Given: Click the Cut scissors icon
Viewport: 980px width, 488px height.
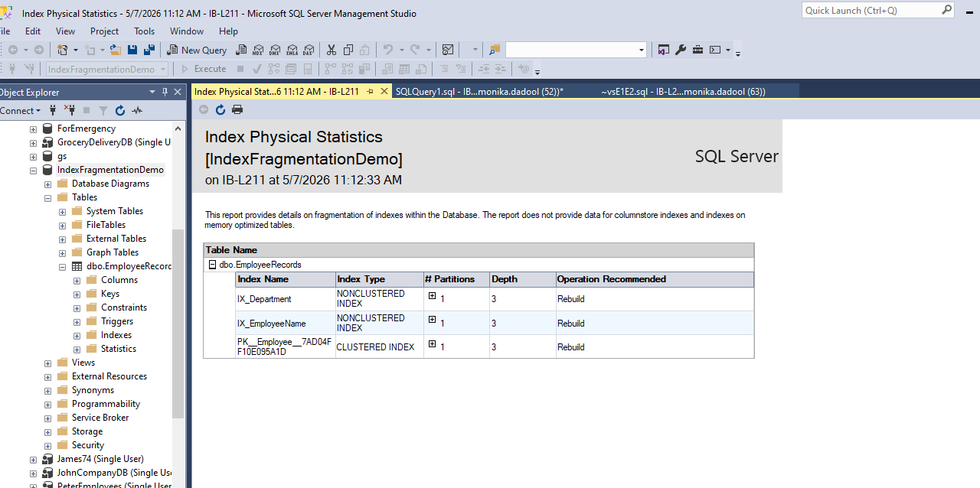Looking at the screenshot, I should tap(331, 50).
